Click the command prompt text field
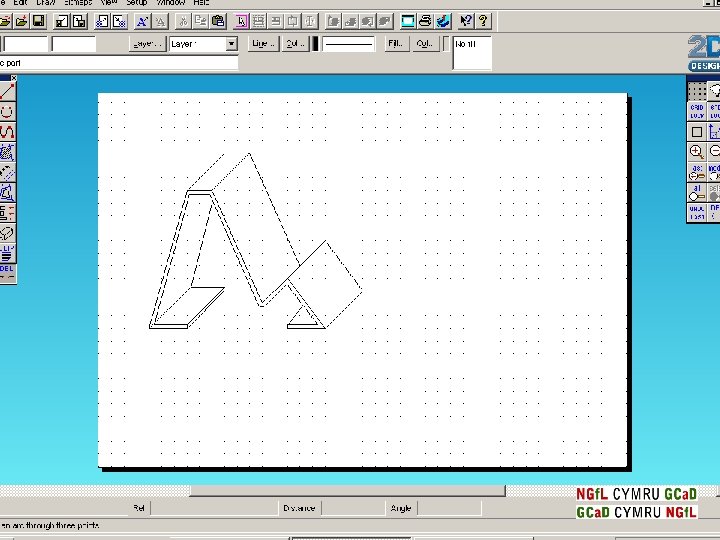Image resolution: width=720 pixels, height=540 pixels. coord(119,63)
